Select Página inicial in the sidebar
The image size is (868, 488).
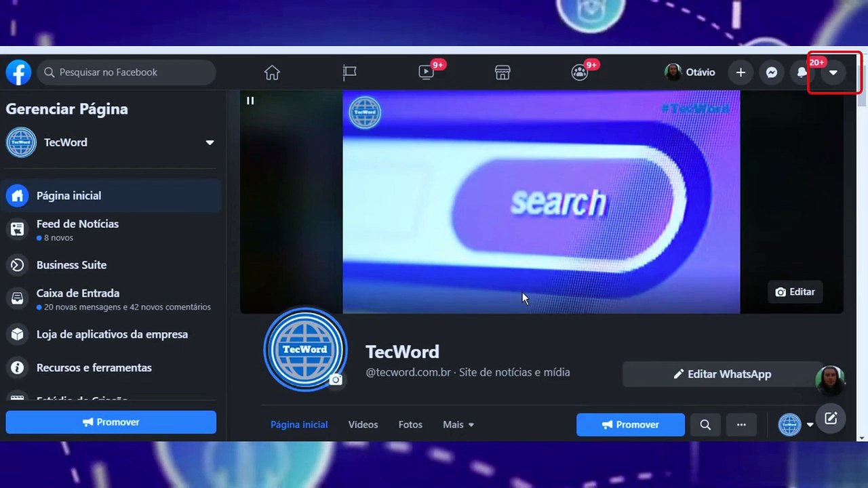tap(111, 196)
